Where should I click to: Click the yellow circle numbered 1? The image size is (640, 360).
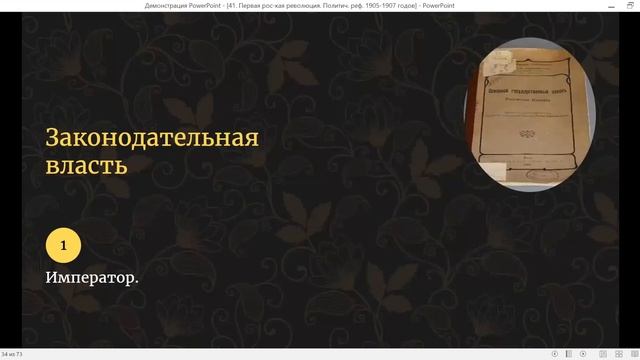click(63, 245)
